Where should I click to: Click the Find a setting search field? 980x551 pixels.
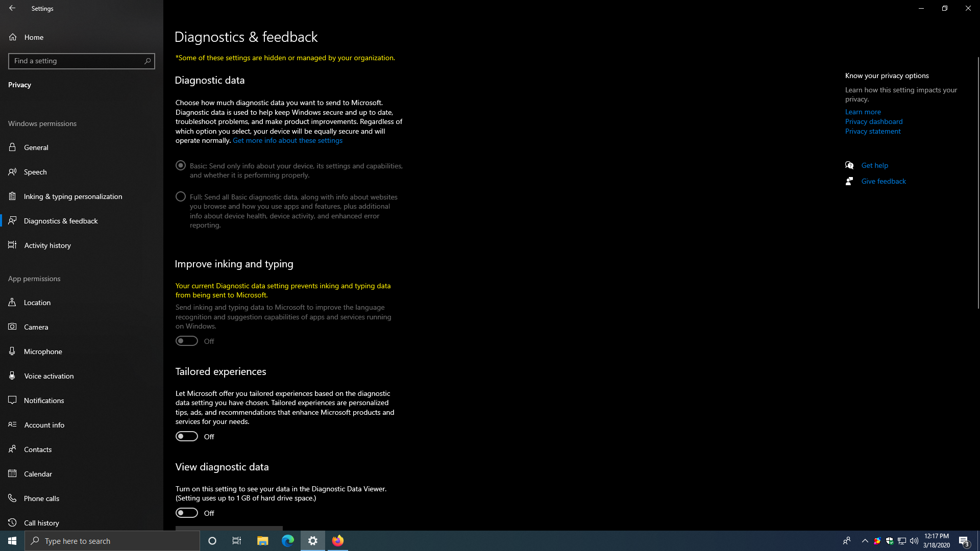point(77,61)
